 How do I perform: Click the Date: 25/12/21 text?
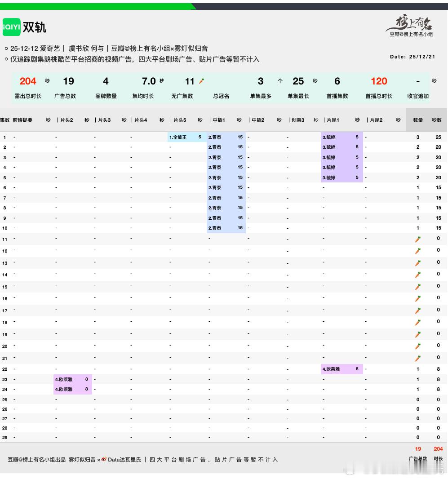point(412,57)
